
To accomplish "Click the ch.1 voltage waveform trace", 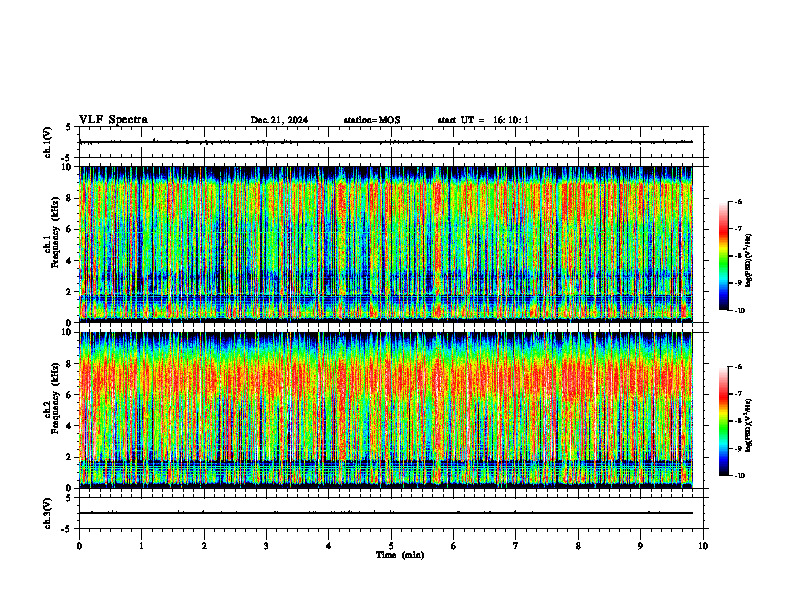I will pyautogui.click(x=386, y=142).
